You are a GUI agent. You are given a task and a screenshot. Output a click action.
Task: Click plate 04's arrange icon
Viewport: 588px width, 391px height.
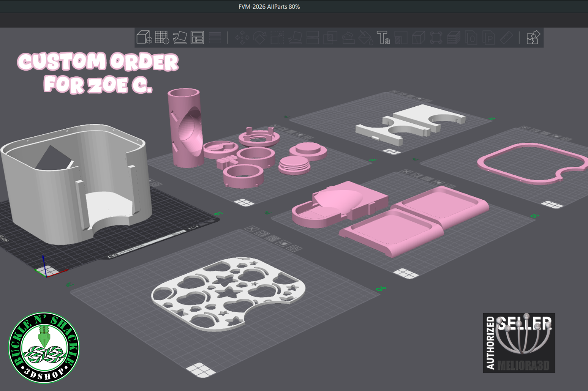tap(272, 239)
